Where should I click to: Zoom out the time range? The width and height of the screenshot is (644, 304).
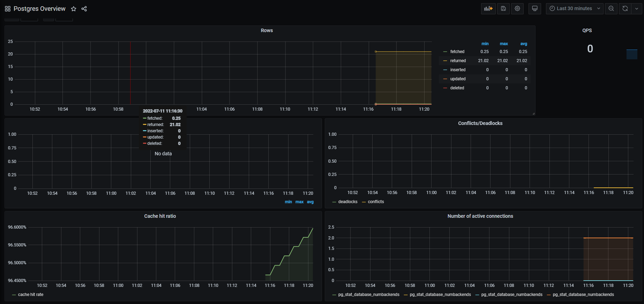[611, 9]
